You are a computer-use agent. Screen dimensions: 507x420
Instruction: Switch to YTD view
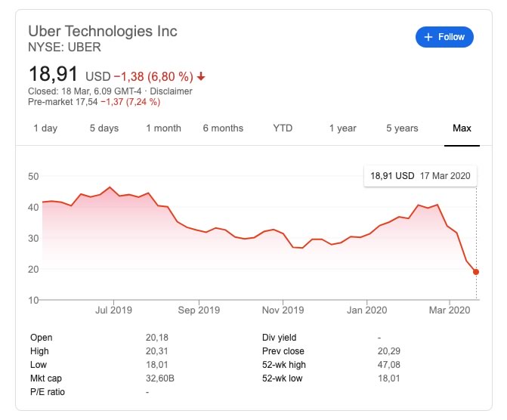283,128
